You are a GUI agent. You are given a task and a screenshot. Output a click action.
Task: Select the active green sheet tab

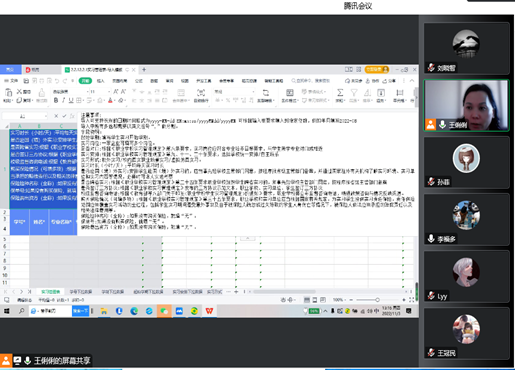51,292
